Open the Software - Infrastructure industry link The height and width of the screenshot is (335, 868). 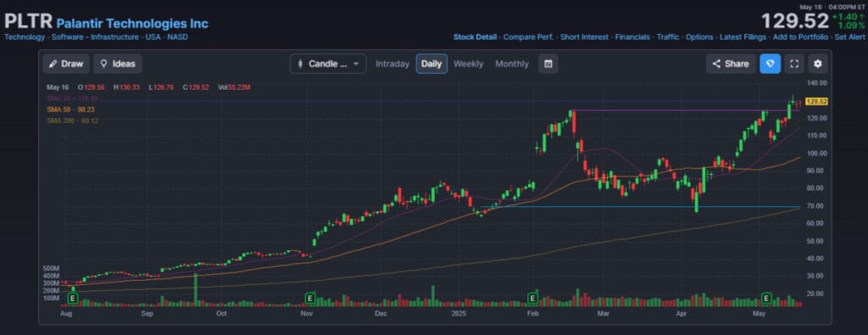click(95, 37)
